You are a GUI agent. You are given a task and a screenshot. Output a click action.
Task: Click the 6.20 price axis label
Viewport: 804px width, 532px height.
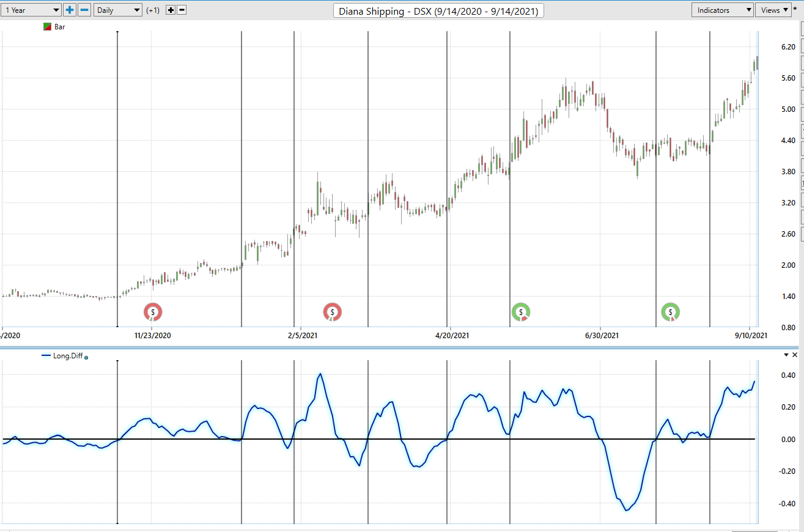(788, 47)
